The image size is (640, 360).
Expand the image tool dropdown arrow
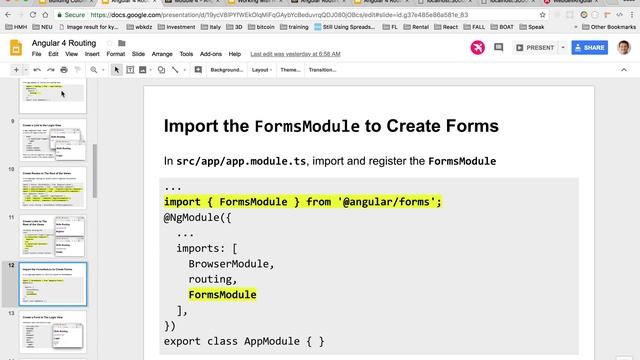point(151,70)
